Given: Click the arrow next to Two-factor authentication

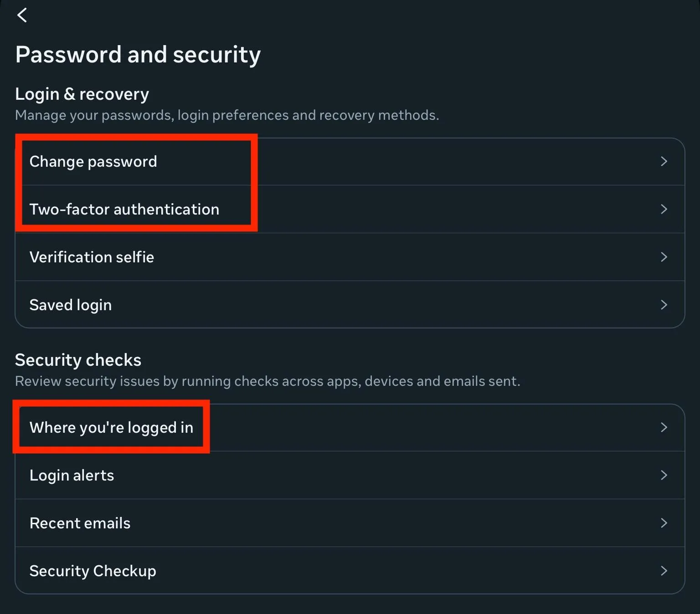Looking at the screenshot, I should (664, 209).
